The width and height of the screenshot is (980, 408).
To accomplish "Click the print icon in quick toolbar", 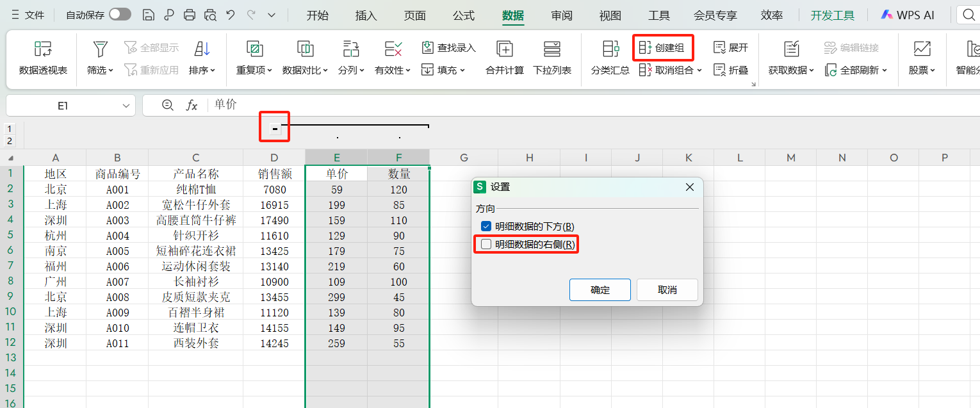I will click(190, 15).
